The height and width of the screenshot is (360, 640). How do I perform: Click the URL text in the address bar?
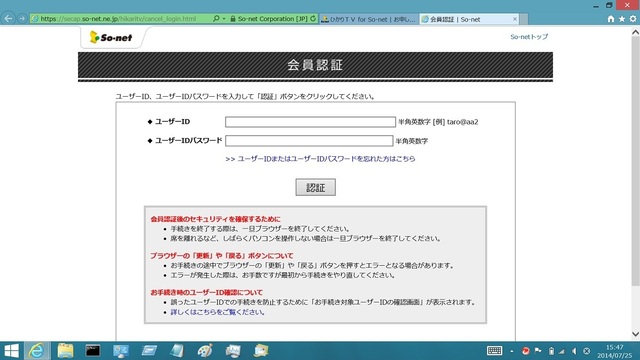[x=118, y=19]
